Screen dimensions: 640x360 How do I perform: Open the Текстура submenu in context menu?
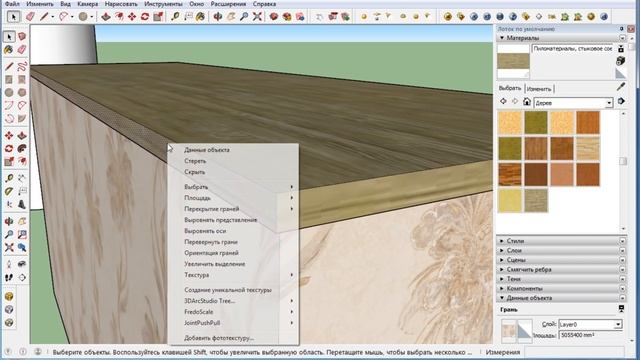[x=233, y=275]
